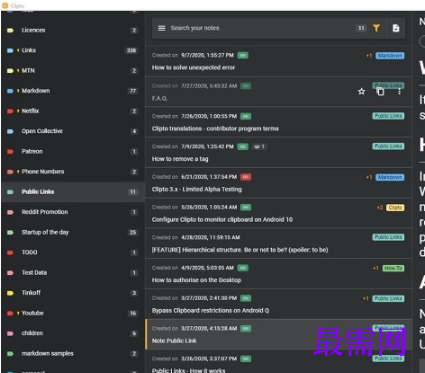
Task: Select the Phone Numbers tag
Action: pos(73,172)
